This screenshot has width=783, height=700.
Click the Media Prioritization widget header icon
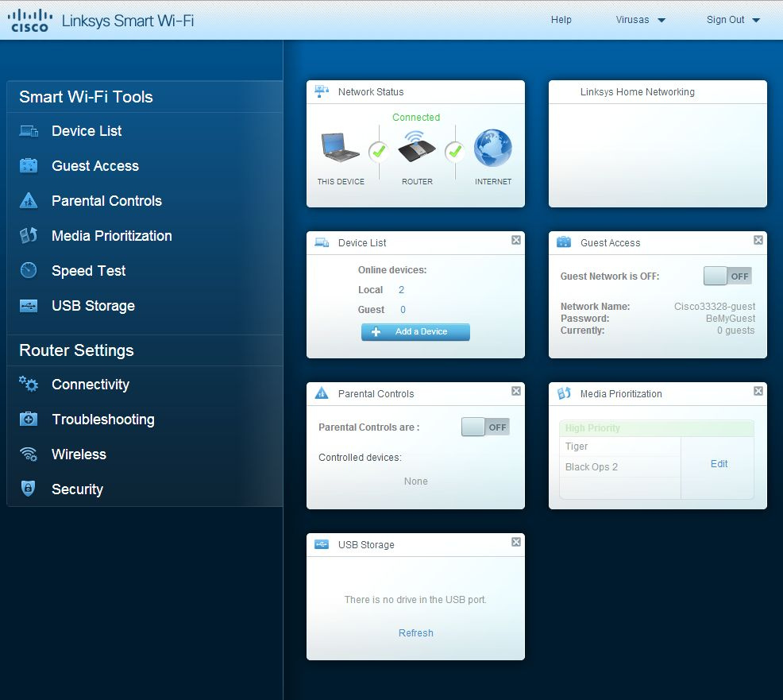564,393
